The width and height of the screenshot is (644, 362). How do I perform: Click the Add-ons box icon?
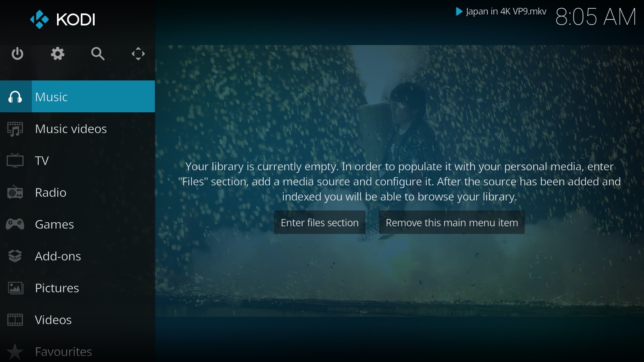[x=15, y=256]
